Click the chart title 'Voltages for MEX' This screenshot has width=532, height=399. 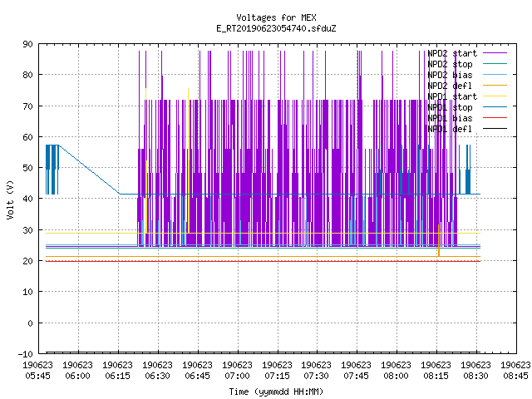276,17
